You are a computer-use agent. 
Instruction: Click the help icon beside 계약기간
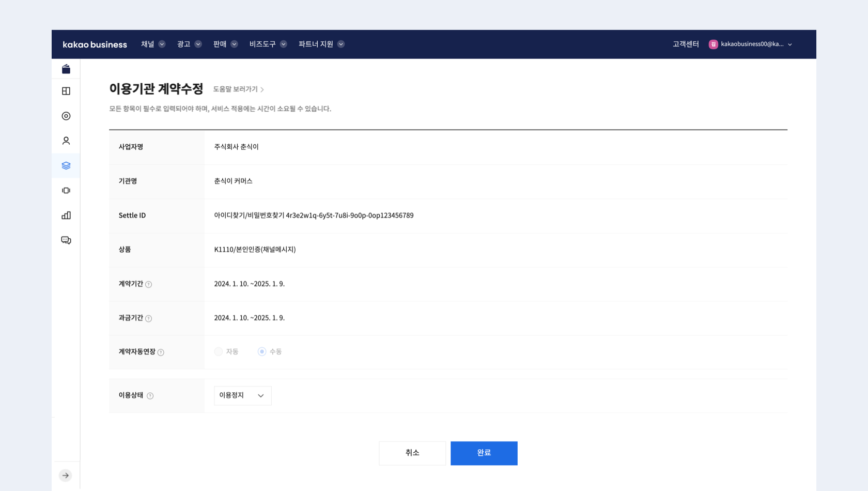tap(149, 284)
